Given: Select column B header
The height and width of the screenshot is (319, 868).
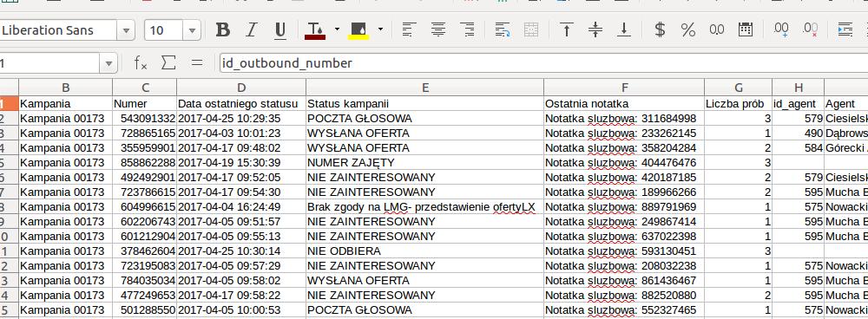Looking at the screenshot, I should 65,88.
